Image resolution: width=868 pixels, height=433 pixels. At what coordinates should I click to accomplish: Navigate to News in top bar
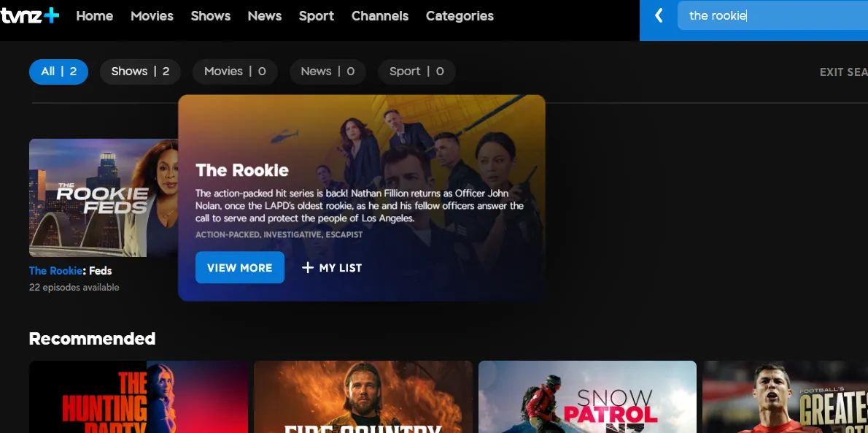265,15
